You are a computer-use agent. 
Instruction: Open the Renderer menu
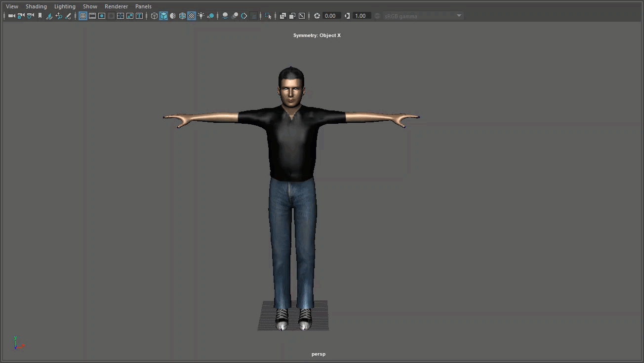(116, 6)
